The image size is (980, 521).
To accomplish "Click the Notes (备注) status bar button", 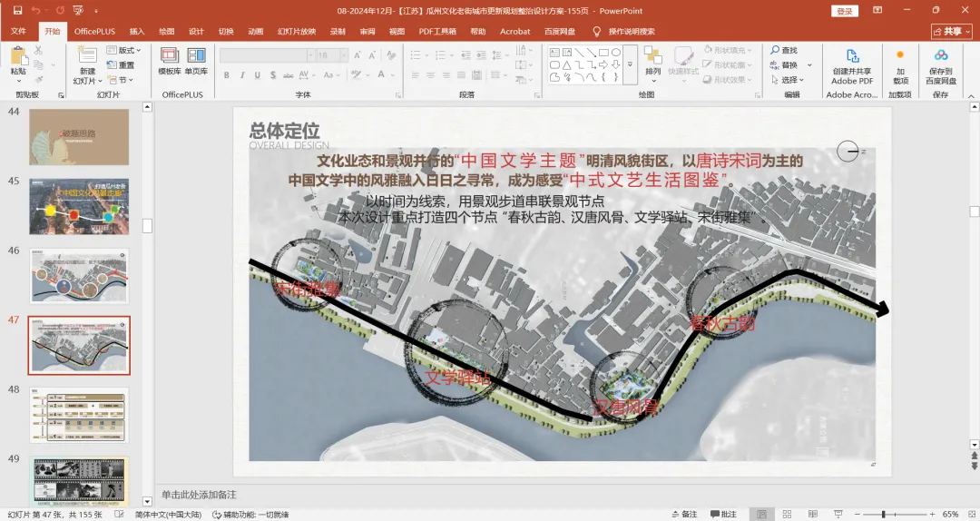I will (685, 514).
